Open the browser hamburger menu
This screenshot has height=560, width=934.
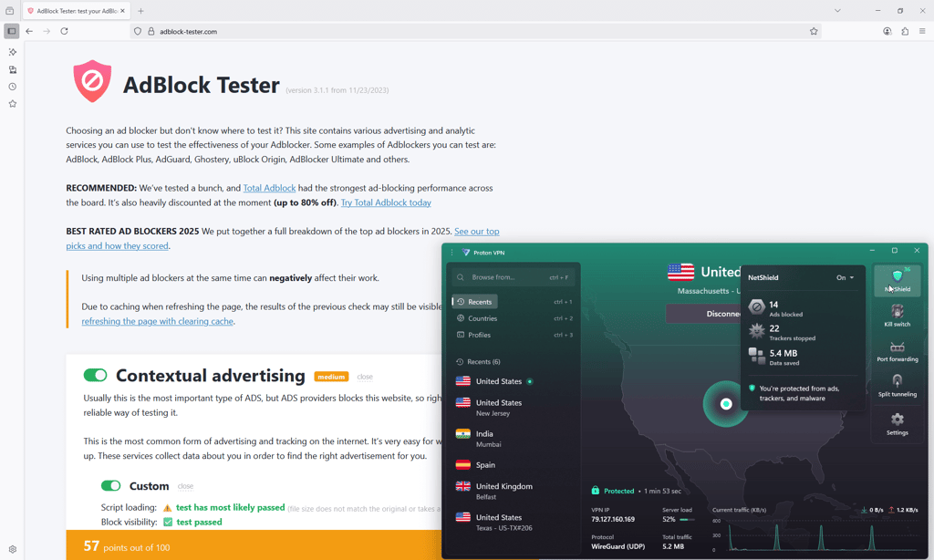(x=922, y=31)
